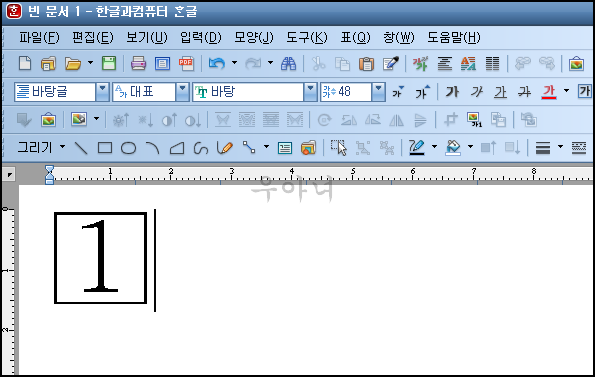Click the ruler corner toggle button
This screenshot has width=595, height=377.
(x=9, y=175)
